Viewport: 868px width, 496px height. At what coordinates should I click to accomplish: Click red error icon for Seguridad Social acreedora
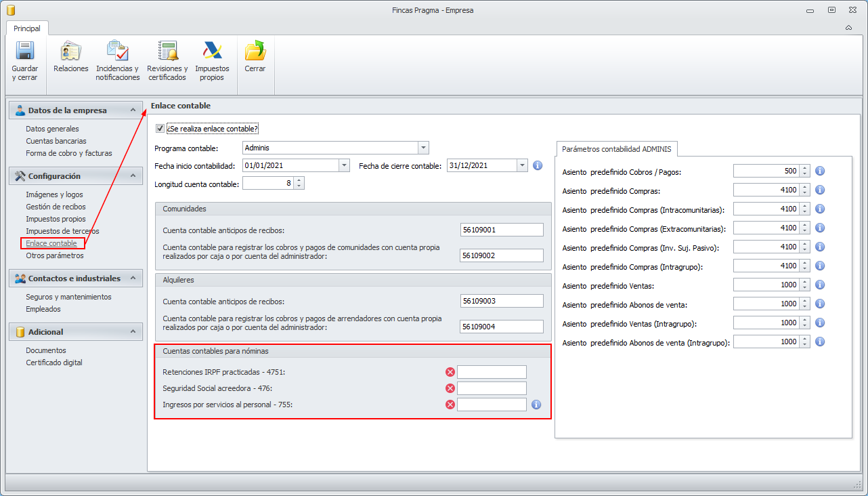(450, 388)
